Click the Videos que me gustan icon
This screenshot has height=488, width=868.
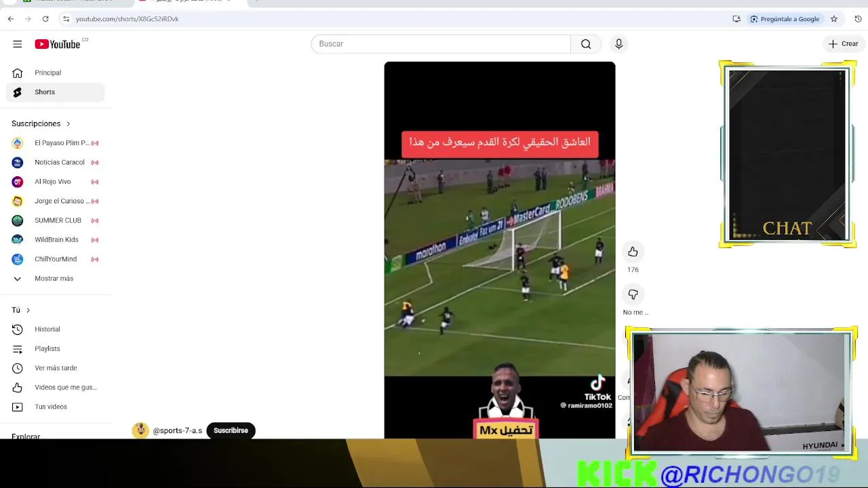click(x=18, y=388)
